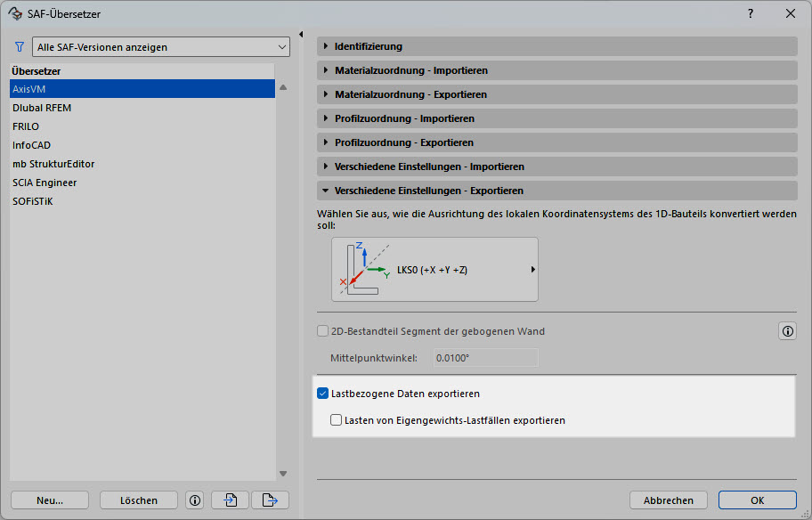Open translator info icon next to Löschen

point(195,500)
